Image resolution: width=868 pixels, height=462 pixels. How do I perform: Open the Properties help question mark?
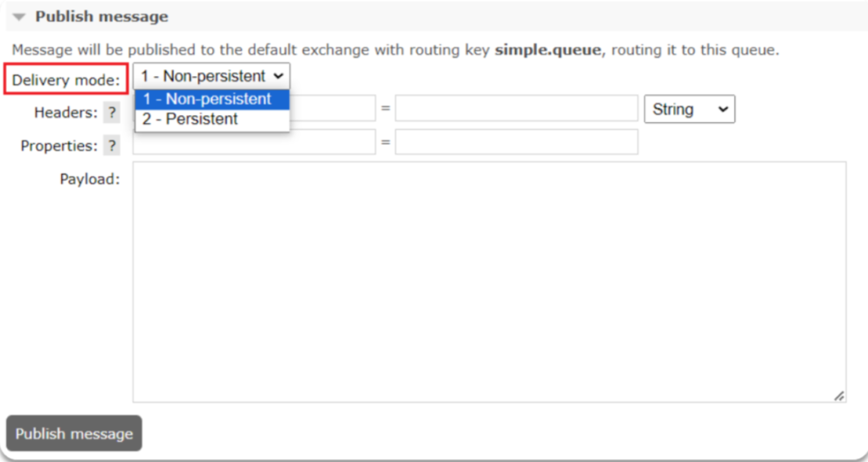112,146
